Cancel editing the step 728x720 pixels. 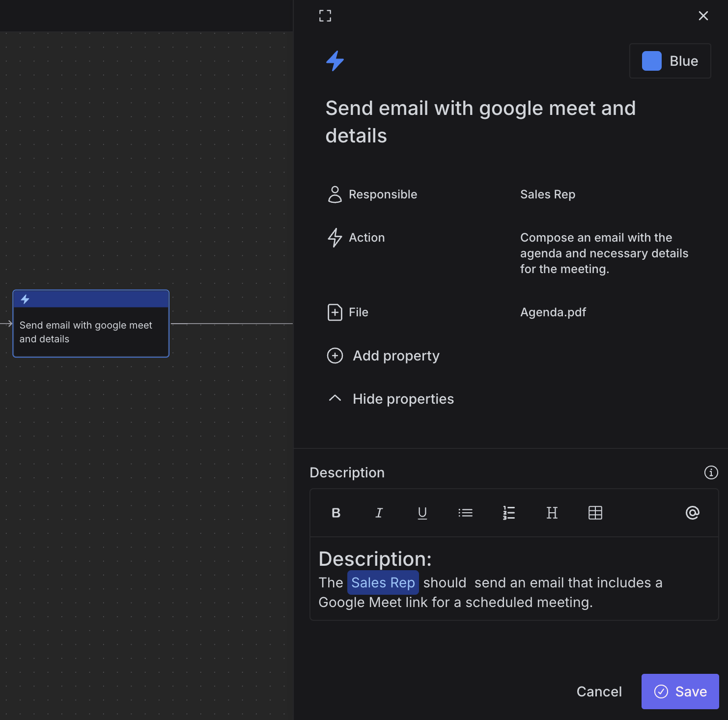tap(599, 692)
